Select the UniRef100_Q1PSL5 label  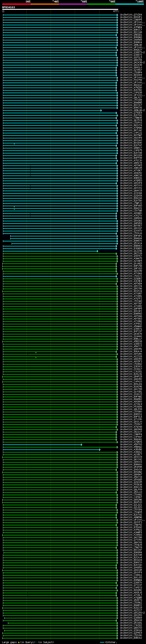tap(131, 58)
